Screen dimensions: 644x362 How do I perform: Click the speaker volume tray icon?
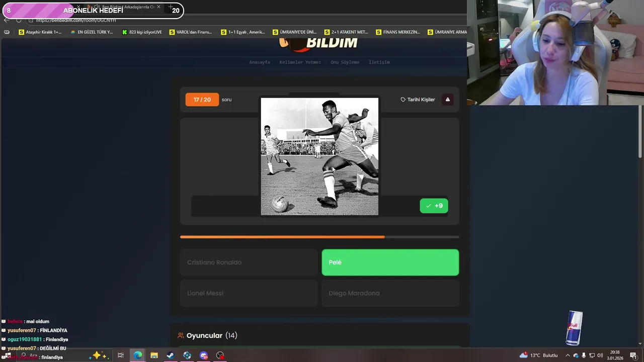(x=600, y=355)
